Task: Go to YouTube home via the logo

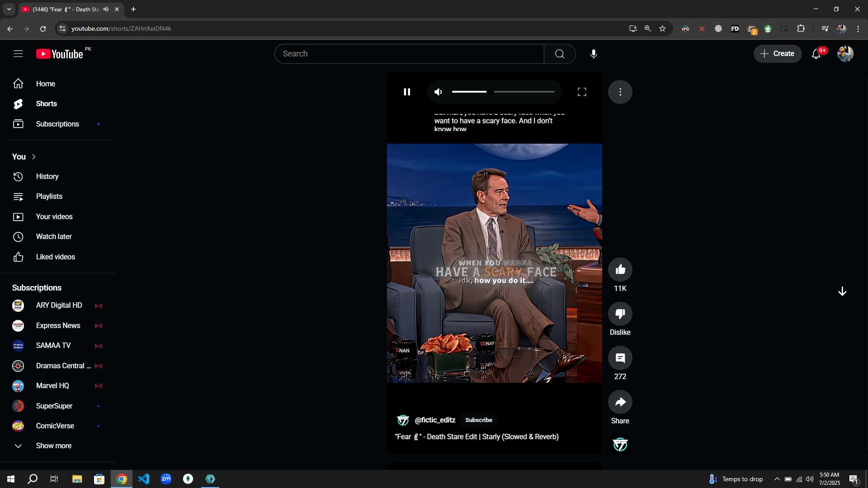Action: (60, 54)
